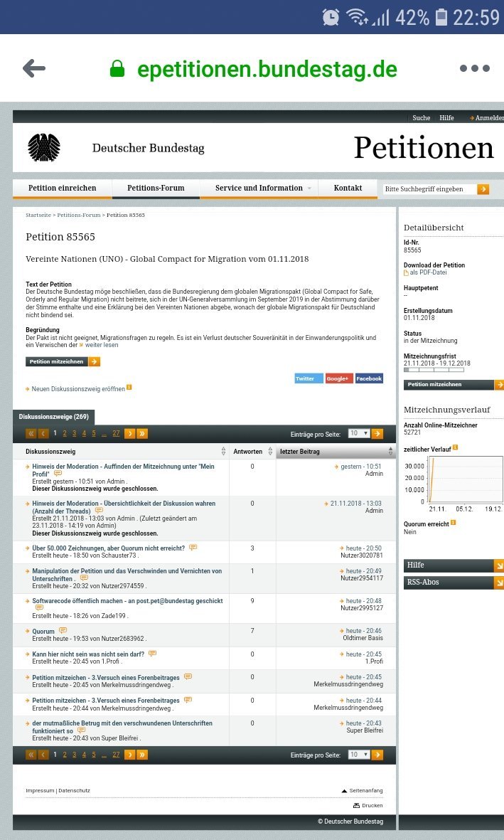Tap the browser back arrow
Screen dimensions: 504x840
33,68
